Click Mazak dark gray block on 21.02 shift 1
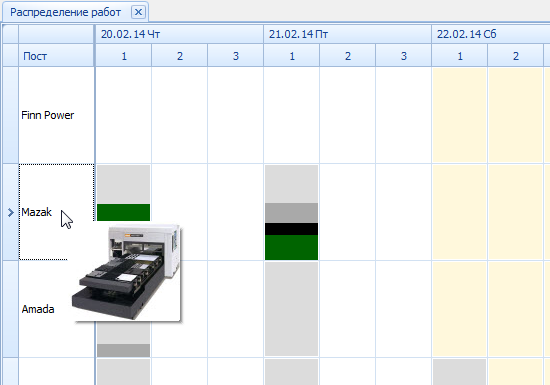Viewport: 550px width, 385px height. (x=291, y=213)
